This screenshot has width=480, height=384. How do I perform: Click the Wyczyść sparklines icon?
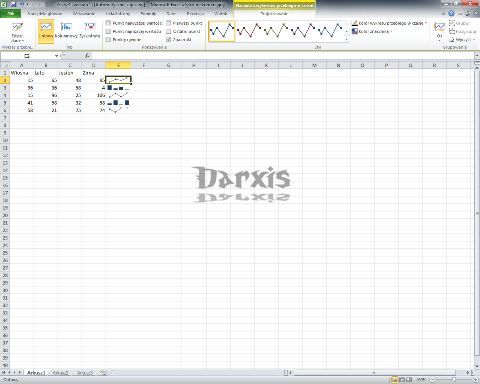point(452,39)
